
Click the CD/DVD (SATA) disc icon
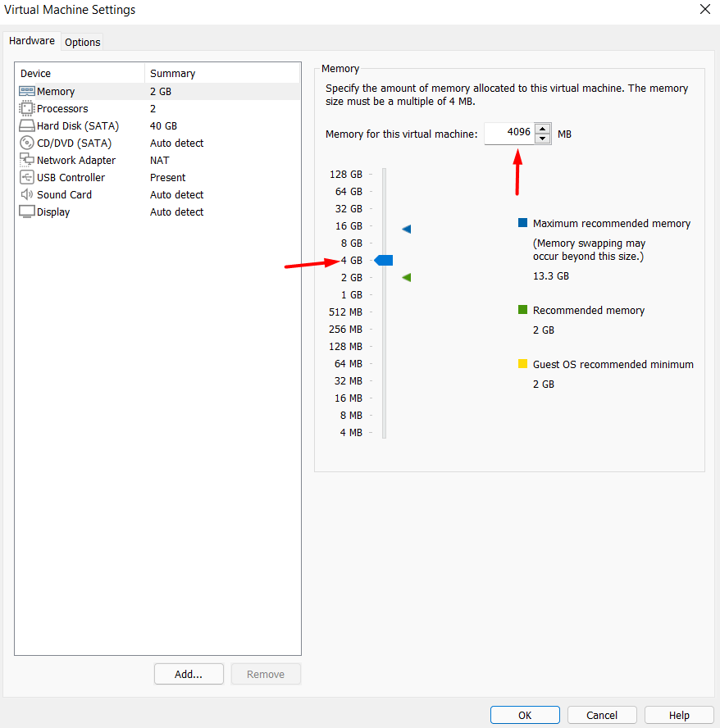tap(26, 143)
